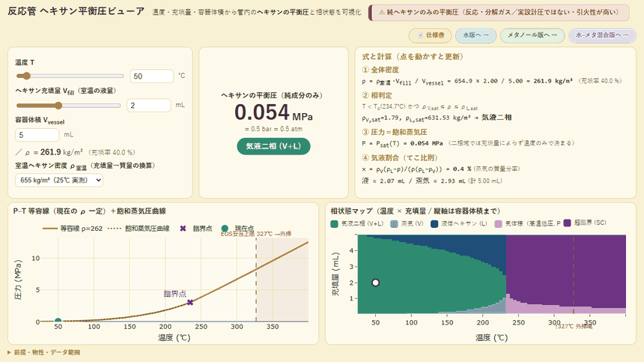Click the ③ 圧力＝飽和蒸気圧 heading
Screen dimensions: 644x362
[395, 132]
